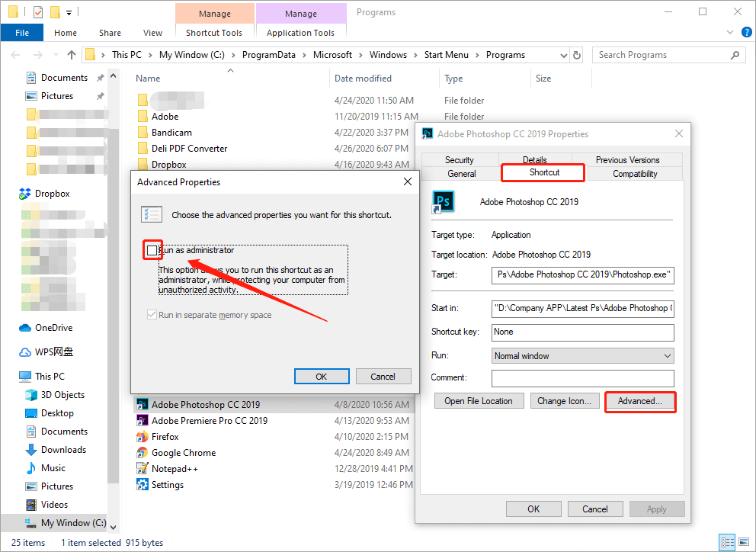Go up one folder with the Up arrow
This screenshot has height=552, width=756.
(72, 55)
